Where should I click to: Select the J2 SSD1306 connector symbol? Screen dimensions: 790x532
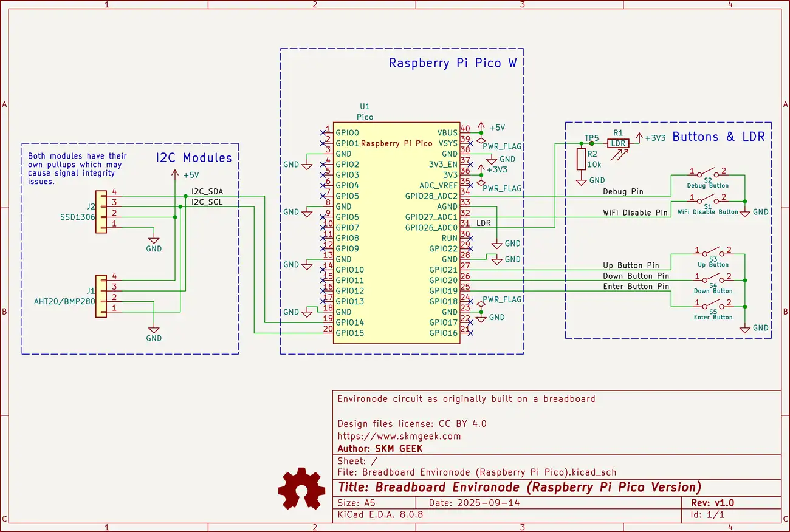101,212
